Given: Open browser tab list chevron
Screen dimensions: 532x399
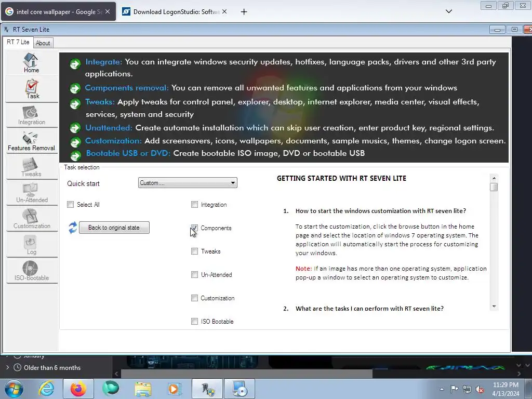Looking at the screenshot, I should point(448,11).
